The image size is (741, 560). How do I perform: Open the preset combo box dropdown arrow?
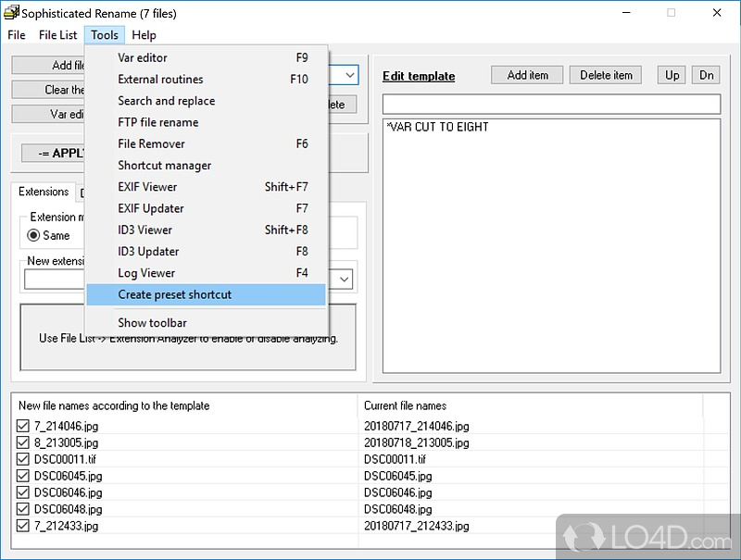coord(349,75)
